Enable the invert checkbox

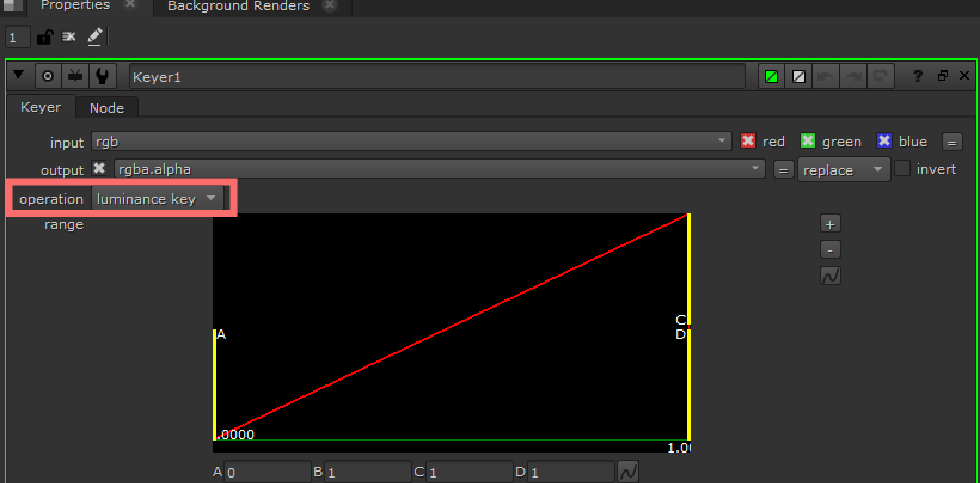pyautogui.click(x=902, y=169)
